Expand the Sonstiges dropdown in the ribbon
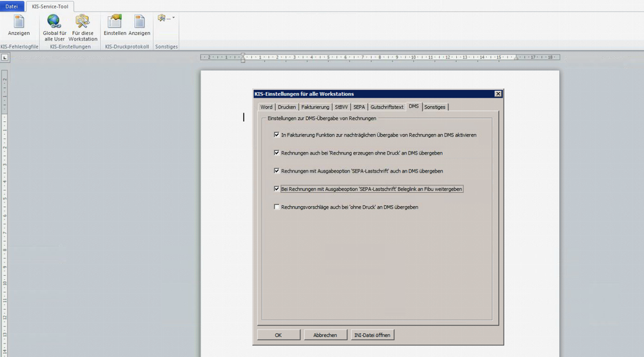Screen dimensions: 644x357 tap(166, 18)
